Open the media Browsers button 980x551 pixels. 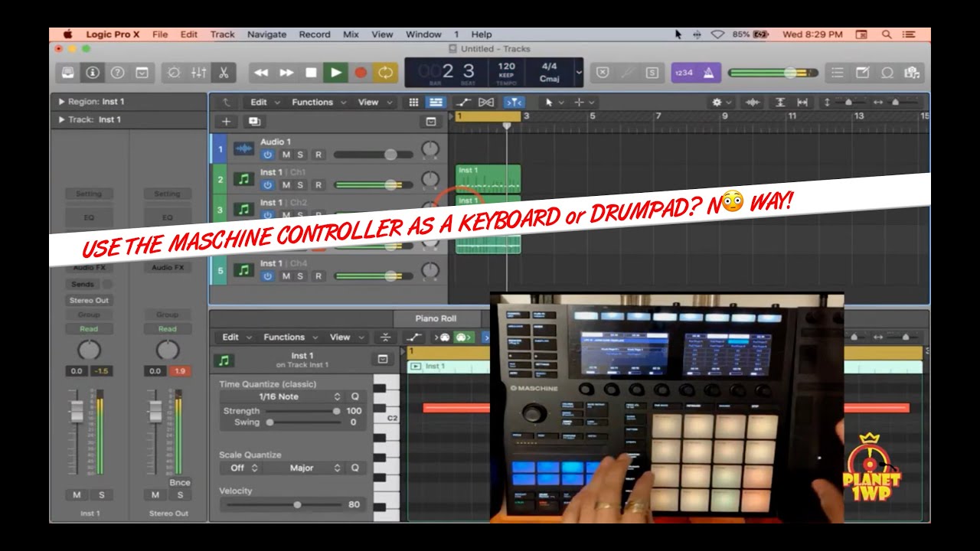click(912, 73)
